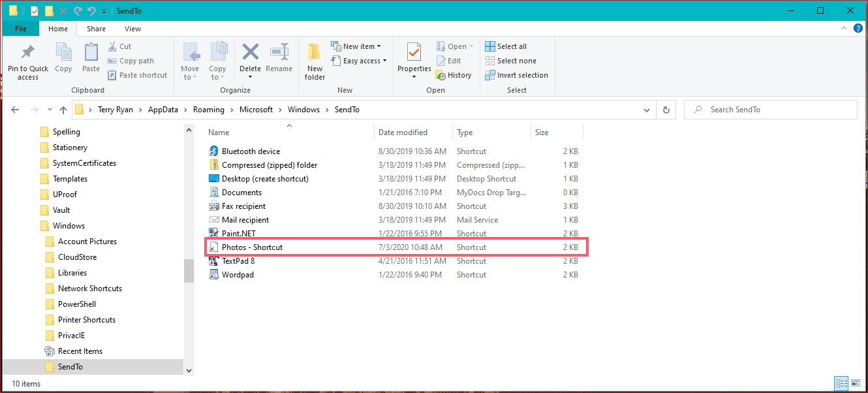The width and height of the screenshot is (868, 393).
Task: Switch to the View ribbon tab
Action: (x=133, y=29)
